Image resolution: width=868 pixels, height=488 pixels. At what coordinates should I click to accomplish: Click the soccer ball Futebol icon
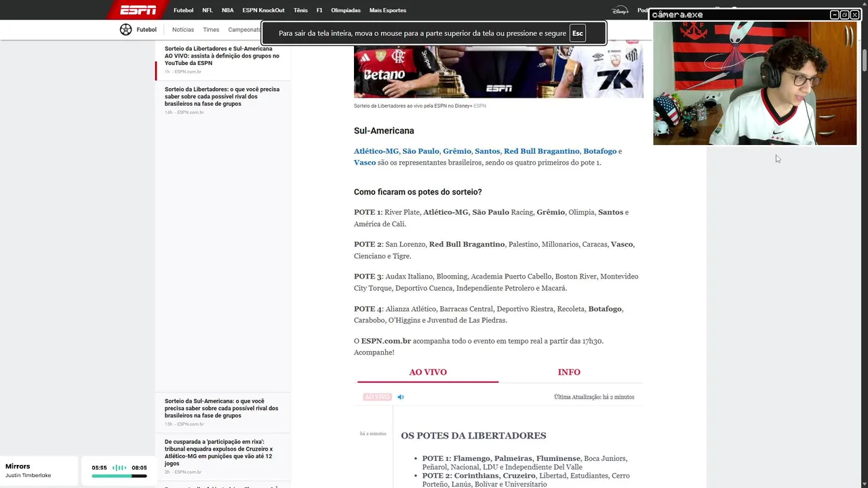tap(125, 29)
